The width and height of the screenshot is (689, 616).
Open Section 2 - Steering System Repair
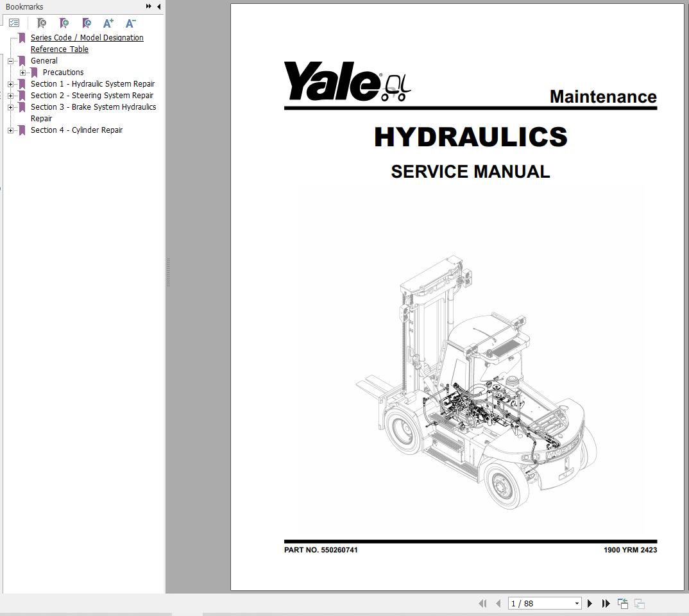pyautogui.click(x=92, y=95)
